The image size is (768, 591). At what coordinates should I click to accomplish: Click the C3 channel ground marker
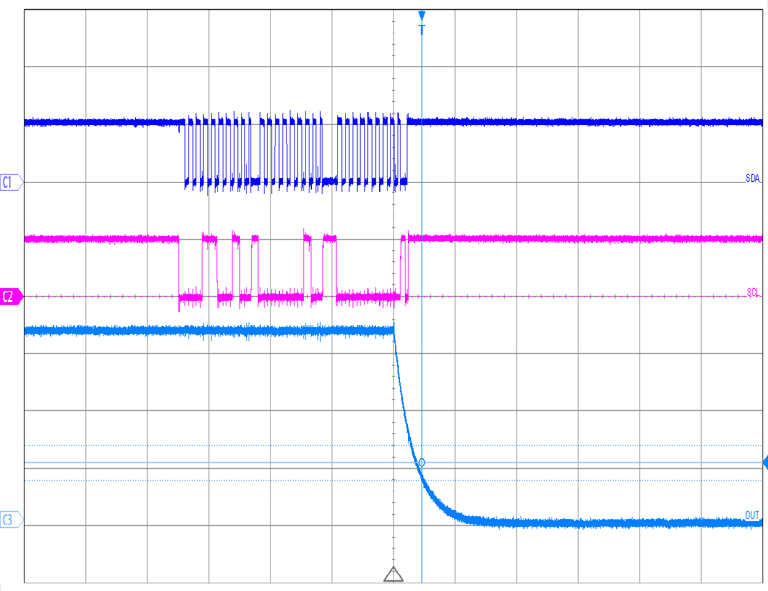[10, 520]
